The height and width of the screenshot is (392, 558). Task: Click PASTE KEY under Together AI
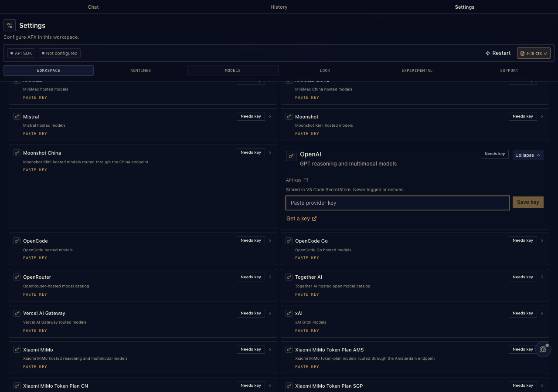click(x=307, y=294)
